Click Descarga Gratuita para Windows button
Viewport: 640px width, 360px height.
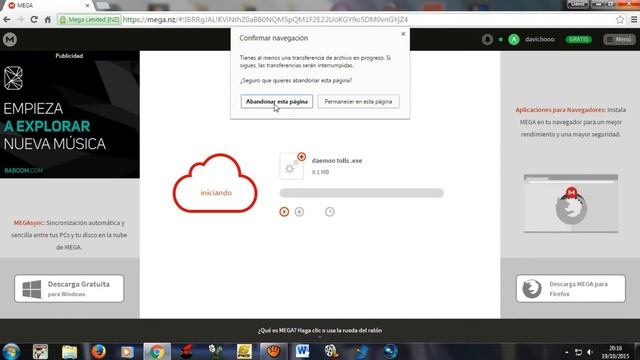69,289
